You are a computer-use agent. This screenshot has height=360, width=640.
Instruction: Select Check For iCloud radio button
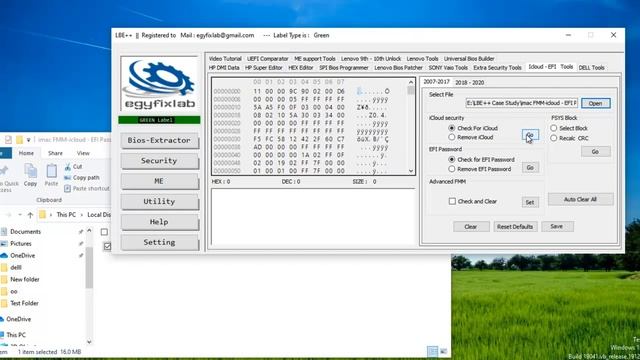(451, 128)
